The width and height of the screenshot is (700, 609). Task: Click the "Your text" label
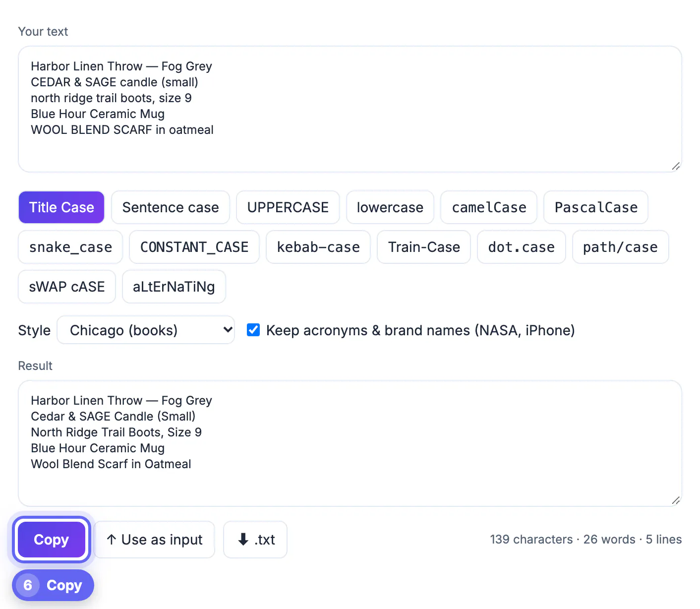click(x=43, y=32)
